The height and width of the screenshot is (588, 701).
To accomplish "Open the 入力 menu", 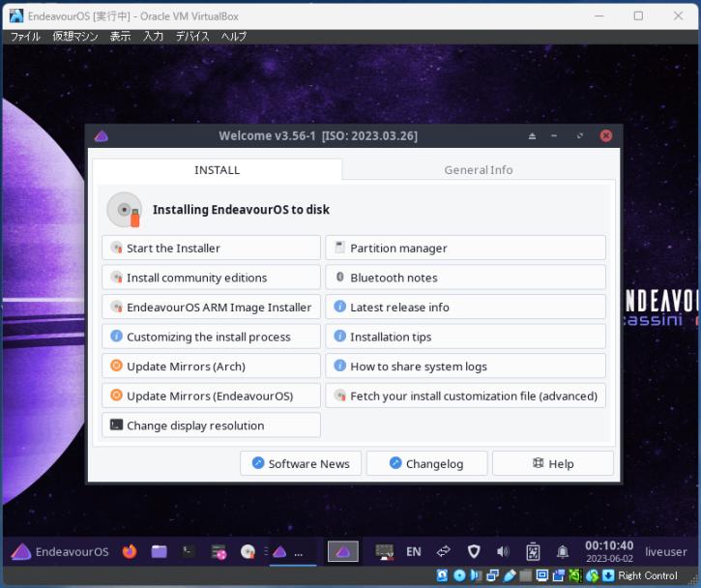I will (x=153, y=36).
